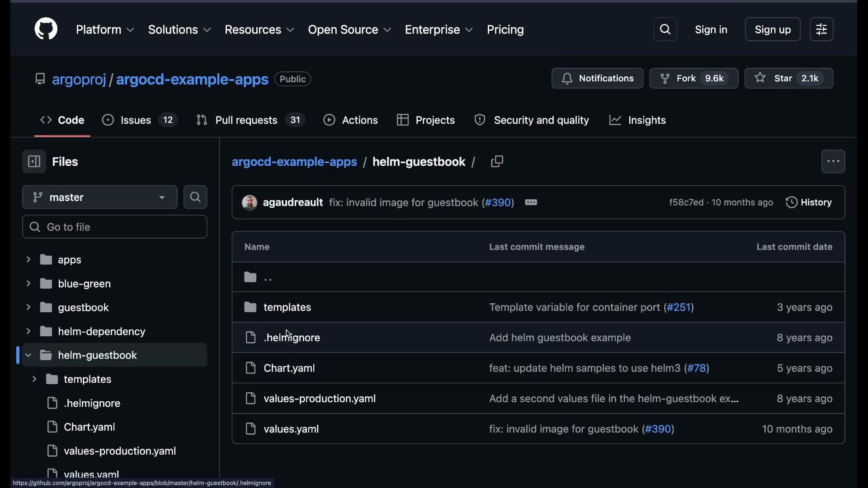The width and height of the screenshot is (868, 488).
Task: Expand the Solutions menu
Action: point(179,30)
